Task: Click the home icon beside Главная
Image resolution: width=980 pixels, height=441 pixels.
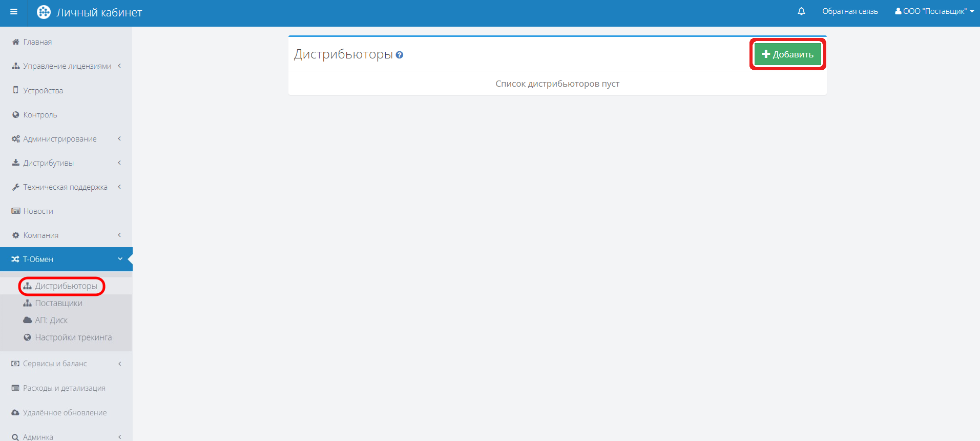Action: pos(16,42)
